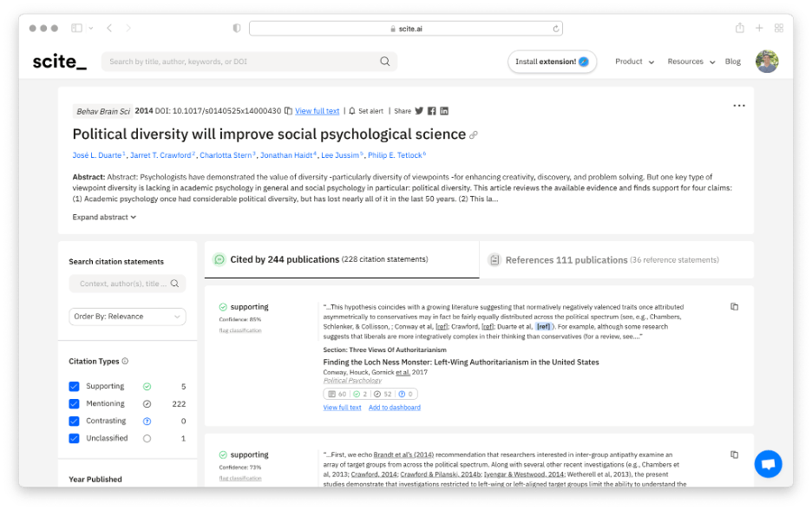Click the green Supporting type icon
This screenshot has height=510, width=812.
147,387
